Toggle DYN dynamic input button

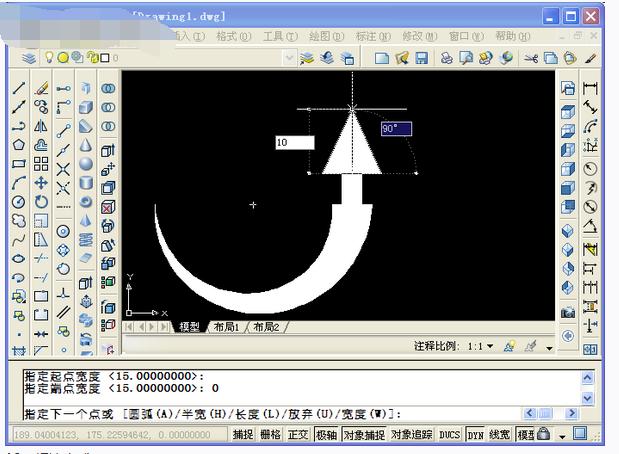pos(475,435)
